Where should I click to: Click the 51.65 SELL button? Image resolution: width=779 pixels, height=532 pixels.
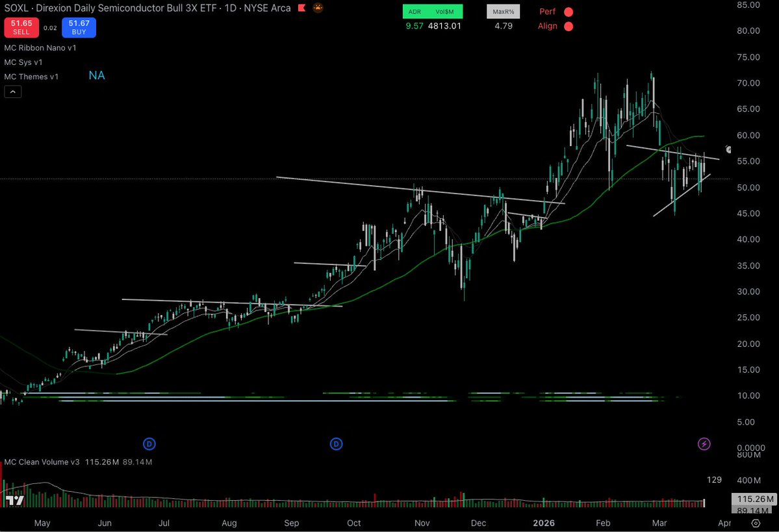click(21, 27)
